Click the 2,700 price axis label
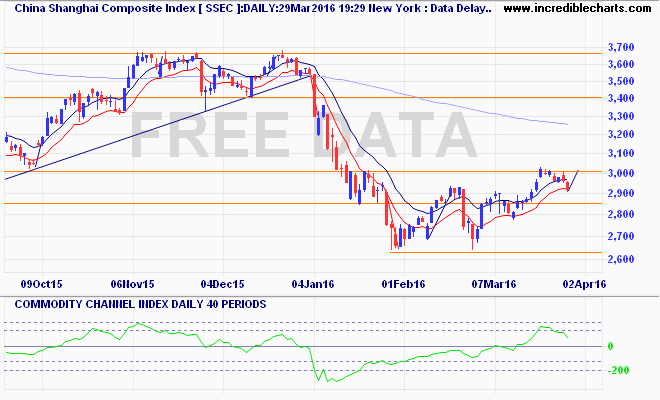This screenshot has width=660, height=400. (621, 236)
